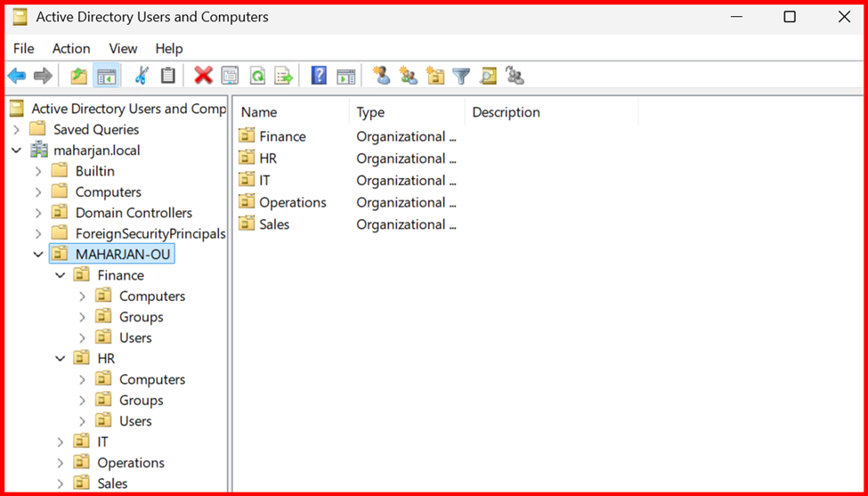
Task: Click the Back arrow toolbar icon
Action: pyautogui.click(x=17, y=77)
